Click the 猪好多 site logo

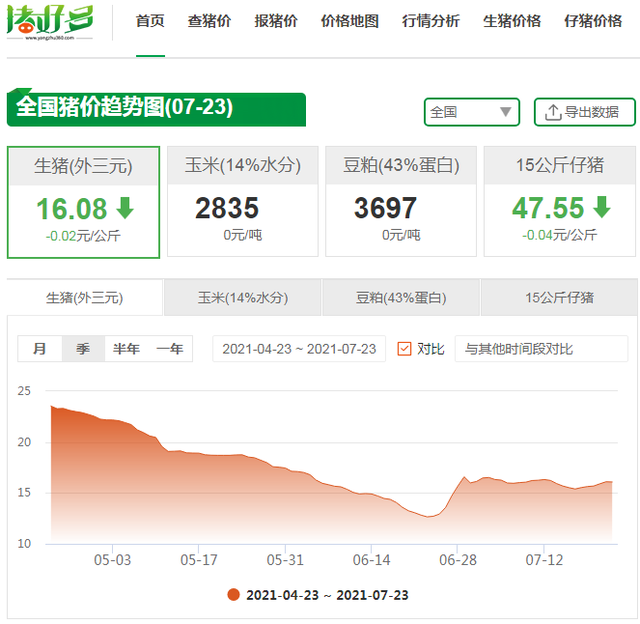point(50,22)
